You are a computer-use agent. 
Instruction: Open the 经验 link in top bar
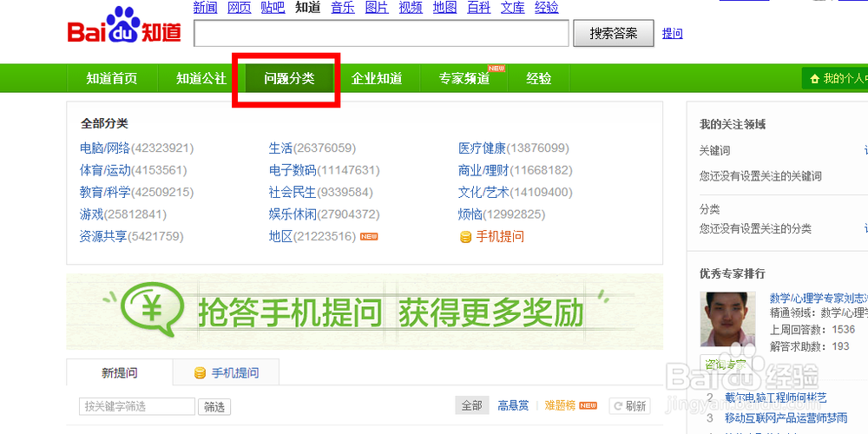pyautogui.click(x=546, y=8)
